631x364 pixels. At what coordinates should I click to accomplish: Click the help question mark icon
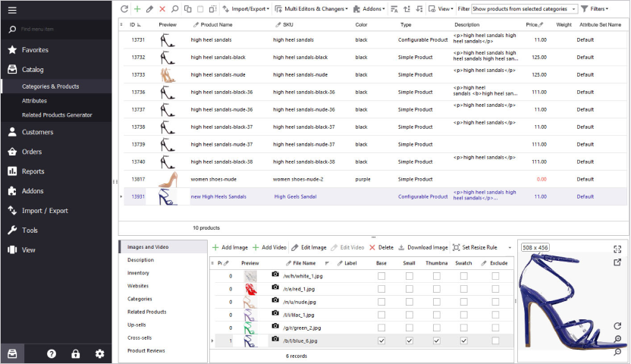click(52, 354)
